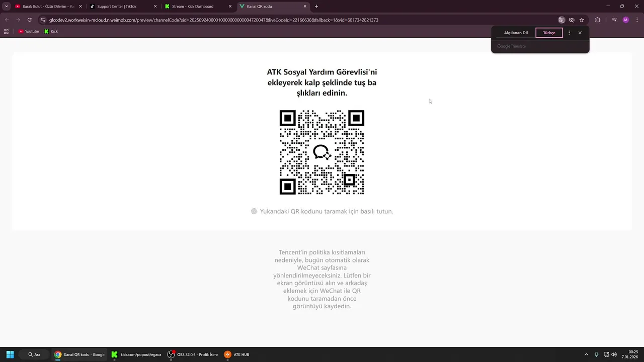This screenshot has height=362, width=644.
Task: Open the apps grid in bookmarks bar
Action: [6, 31]
